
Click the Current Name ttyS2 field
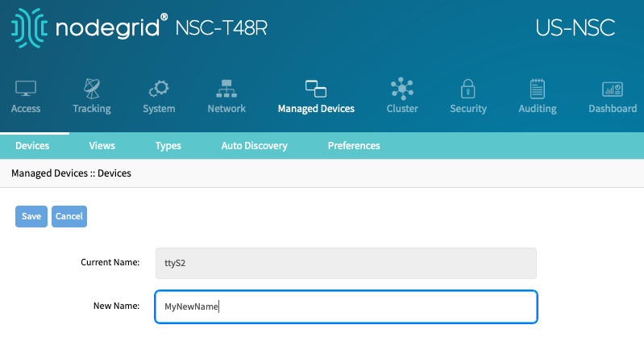coord(346,264)
